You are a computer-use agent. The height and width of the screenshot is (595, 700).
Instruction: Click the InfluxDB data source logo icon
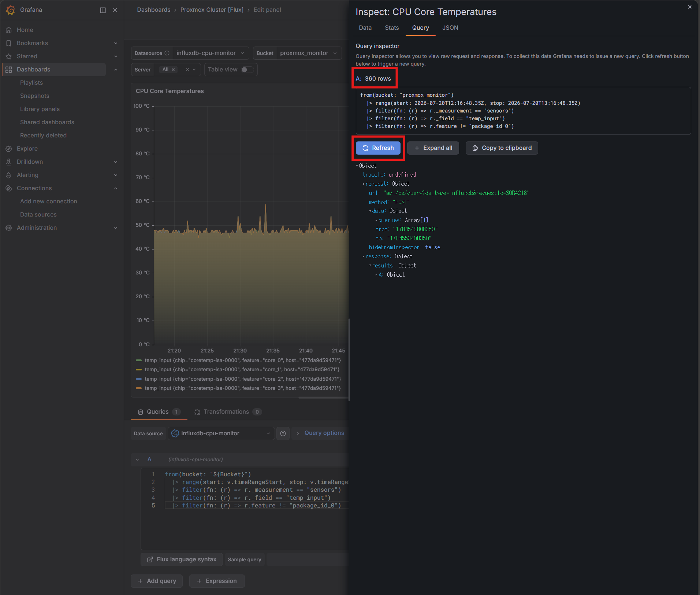[175, 433]
